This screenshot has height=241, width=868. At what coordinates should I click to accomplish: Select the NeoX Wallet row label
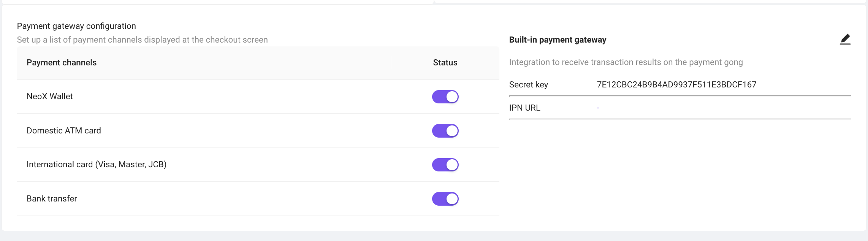coord(50,97)
